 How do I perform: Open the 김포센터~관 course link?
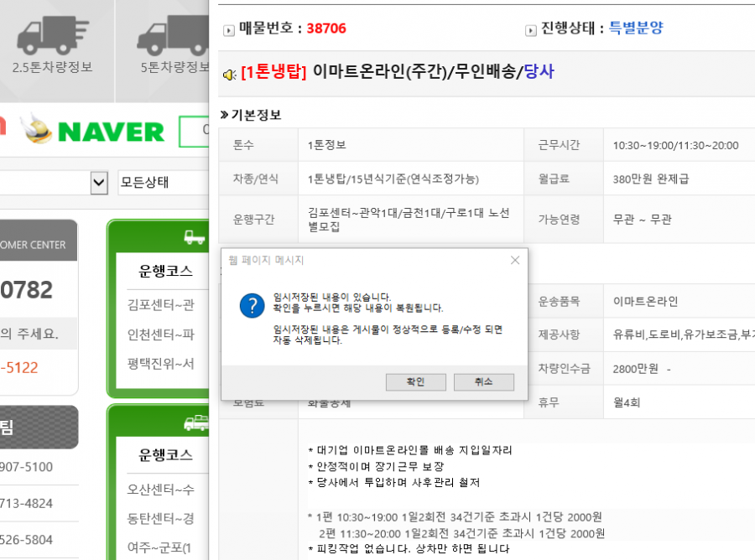coord(161,304)
